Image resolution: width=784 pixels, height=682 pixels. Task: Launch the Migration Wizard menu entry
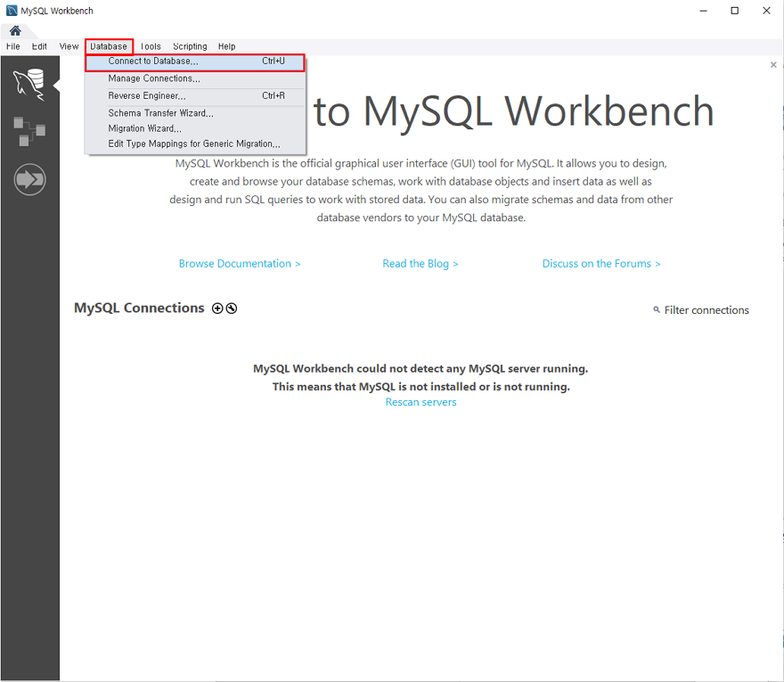(195, 128)
